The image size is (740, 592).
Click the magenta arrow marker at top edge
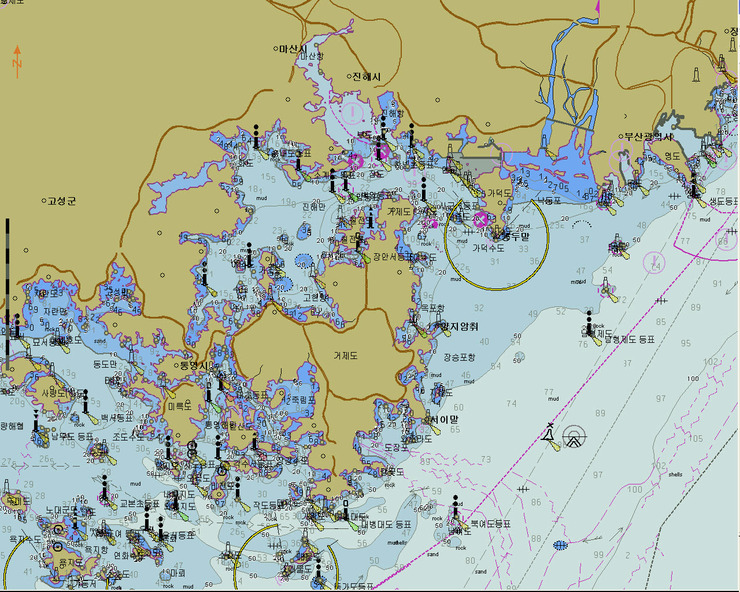pos(597,8)
